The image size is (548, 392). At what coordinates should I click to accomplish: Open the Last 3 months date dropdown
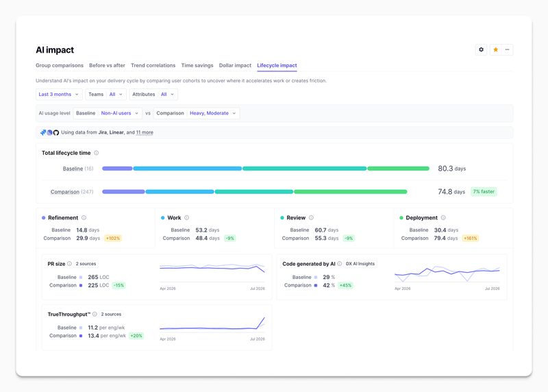tap(59, 95)
